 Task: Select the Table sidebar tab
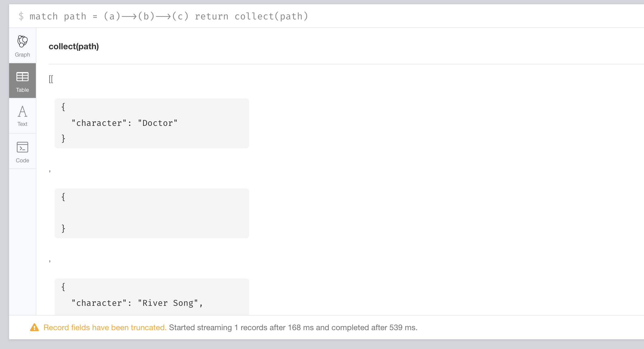[22, 81]
